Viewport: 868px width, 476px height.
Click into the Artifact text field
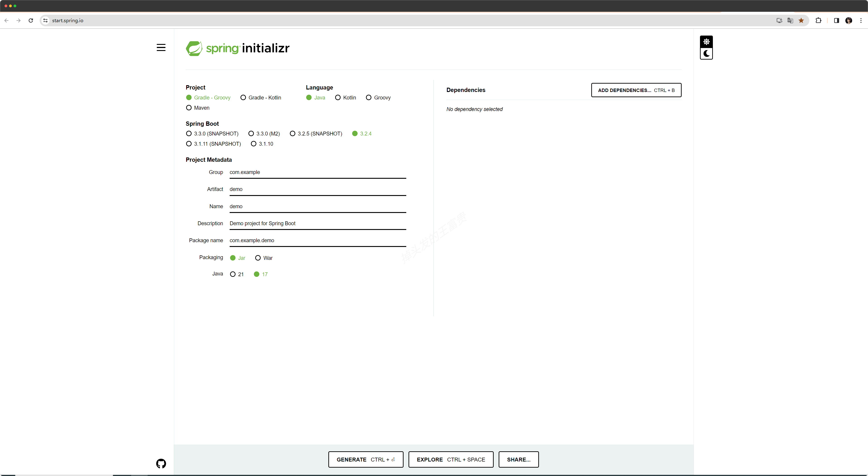click(317, 189)
